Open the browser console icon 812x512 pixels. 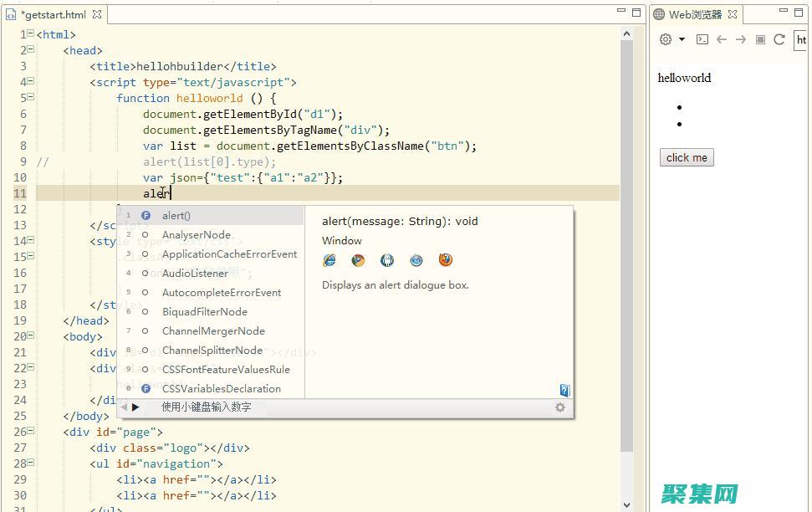pos(702,39)
